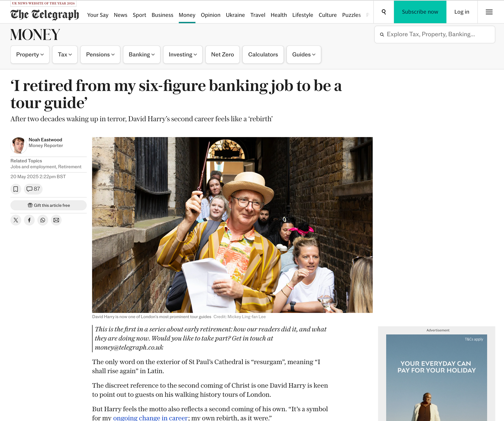The image size is (504, 421).
Task: Share the article via WhatsApp
Action: (43, 220)
